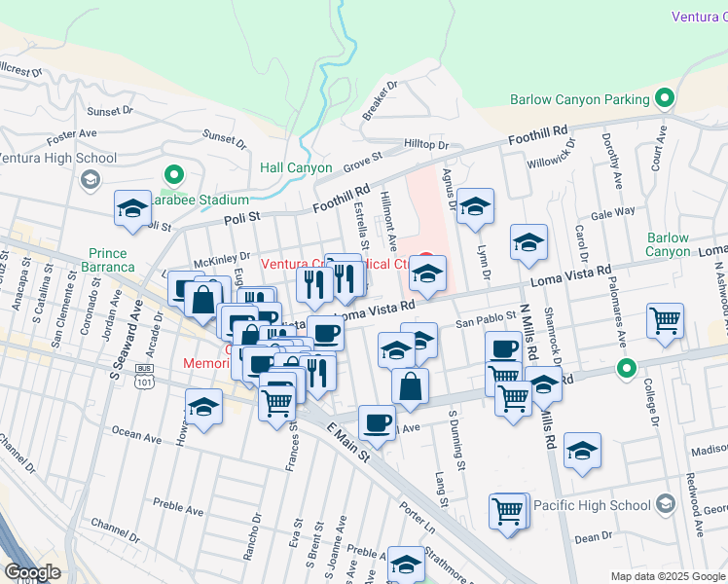Click the shopping bag marker above S Dunning St
This screenshot has height=584, width=728.
coord(410,390)
